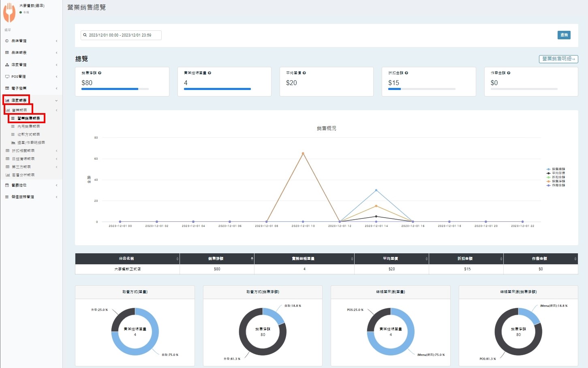Click the POS管理 monitor icon

tap(7, 77)
